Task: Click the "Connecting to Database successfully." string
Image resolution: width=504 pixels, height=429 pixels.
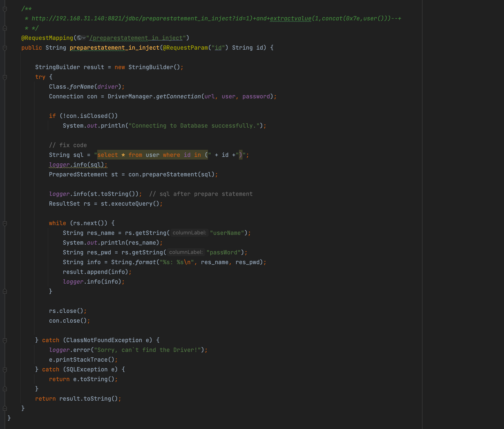Action: [194, 126]
